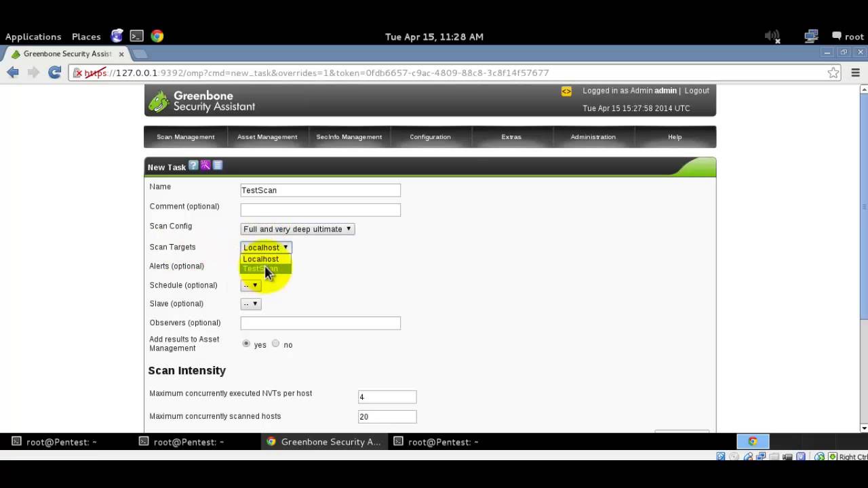Open a new browser tab
Viewport: 868px width, 488px height.
tap(140, 54)
